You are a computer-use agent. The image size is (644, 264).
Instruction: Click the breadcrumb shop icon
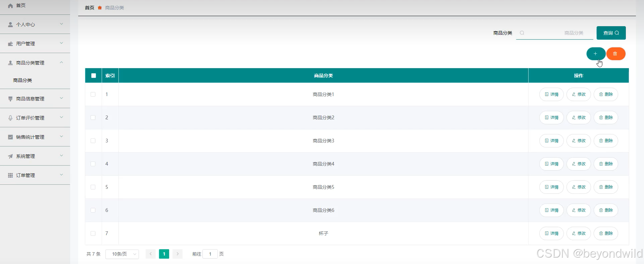[x=100, y=8]
